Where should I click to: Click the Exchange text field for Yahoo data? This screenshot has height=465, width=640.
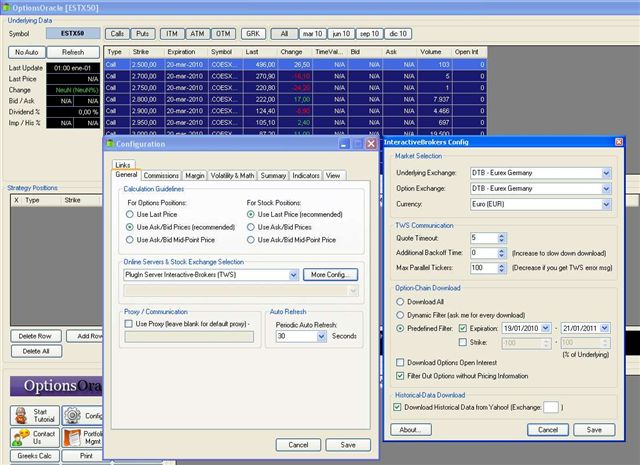click(x=553, y=406)
